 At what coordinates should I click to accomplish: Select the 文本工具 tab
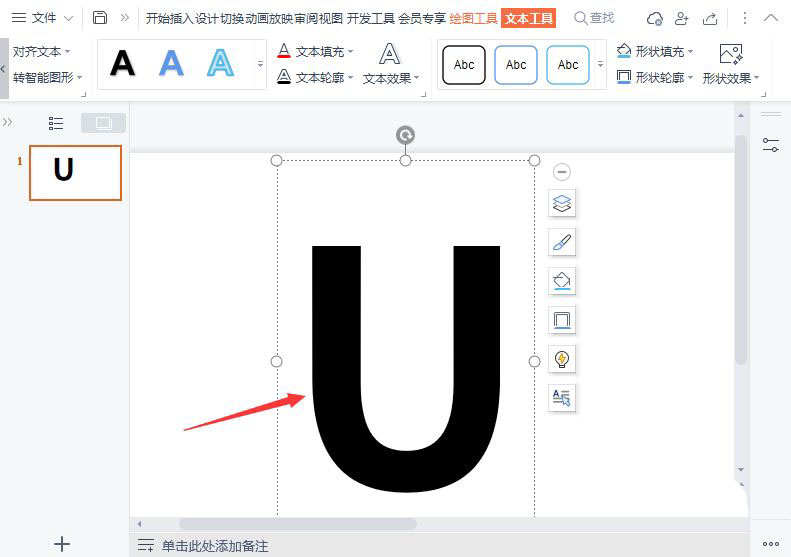529,19
